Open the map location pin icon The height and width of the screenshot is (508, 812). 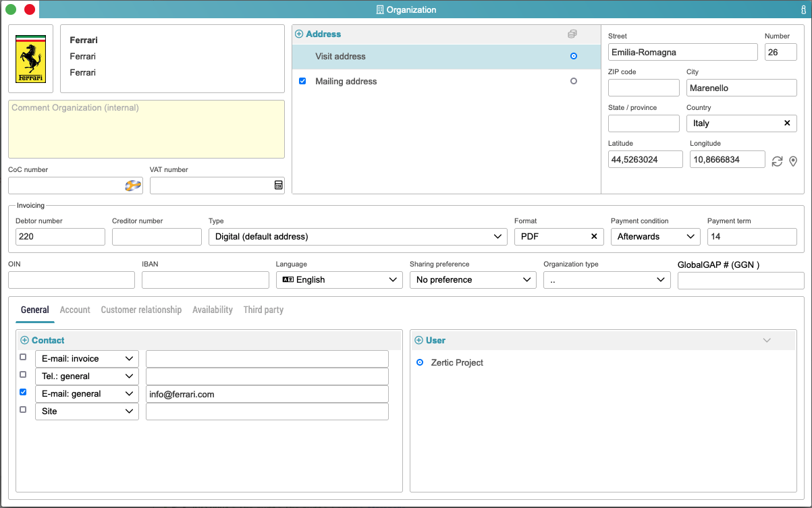(793, 161)
